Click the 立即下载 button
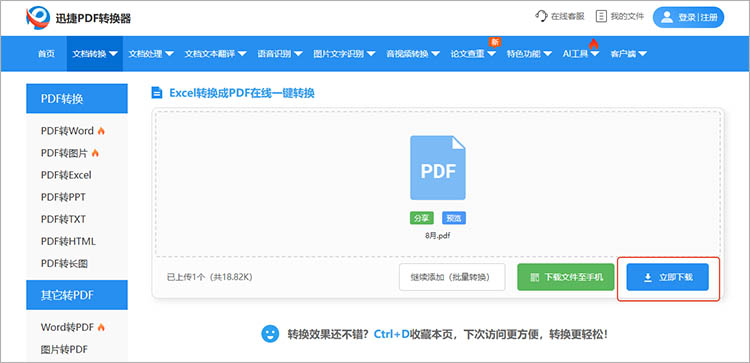Screen dimensions: 750x363 [x=668, y=277]
